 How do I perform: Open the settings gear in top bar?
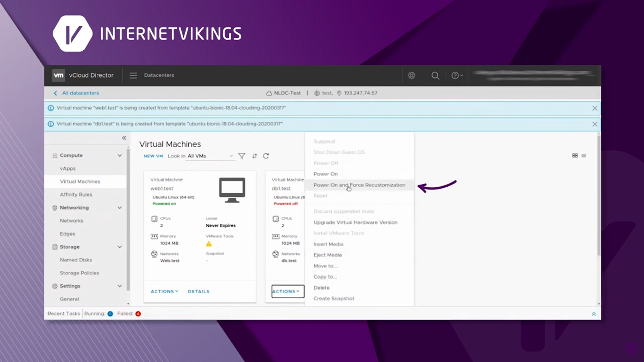[x=411, y=75]
